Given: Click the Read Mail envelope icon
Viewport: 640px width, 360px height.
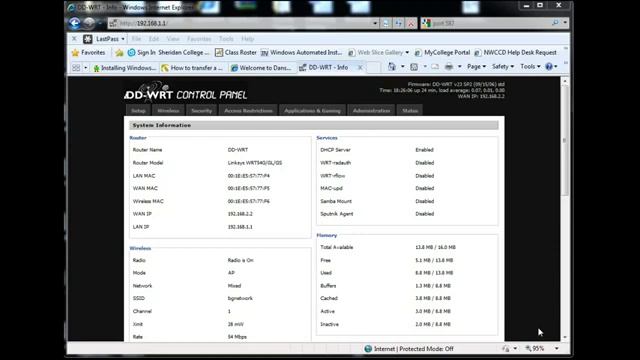Looking at the screenshot, I should pyautogui.click(x=435, y=67).
